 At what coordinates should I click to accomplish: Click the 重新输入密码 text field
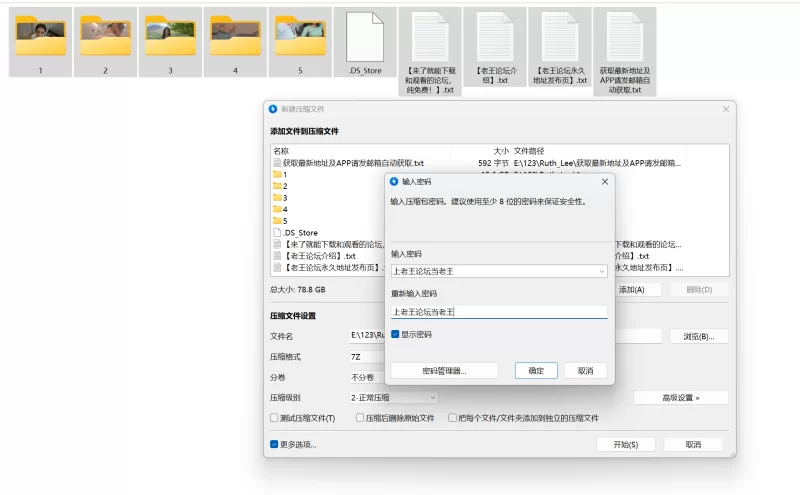tap(499, 312)
